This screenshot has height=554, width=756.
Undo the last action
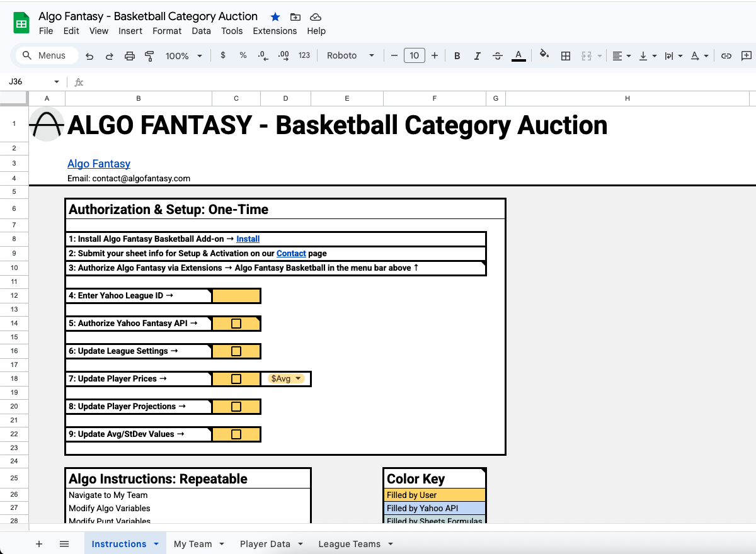pyautogui.click(x=89, y=56)
